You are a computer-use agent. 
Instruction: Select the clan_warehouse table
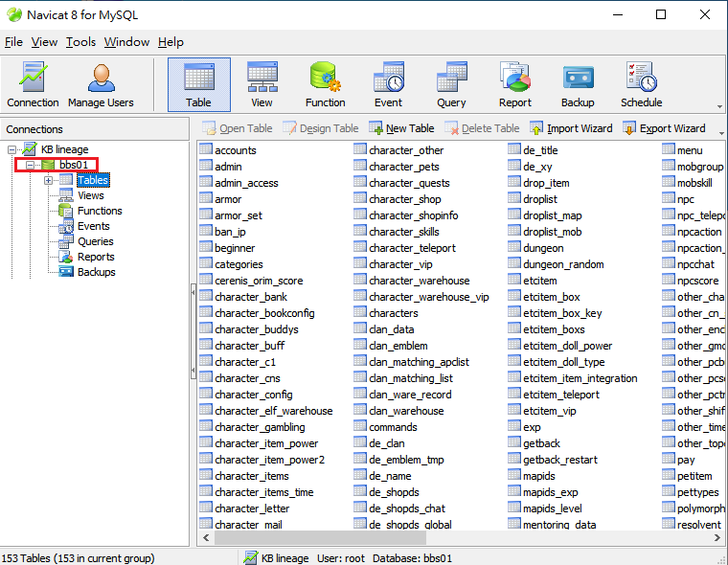click(x=398, y=411)
